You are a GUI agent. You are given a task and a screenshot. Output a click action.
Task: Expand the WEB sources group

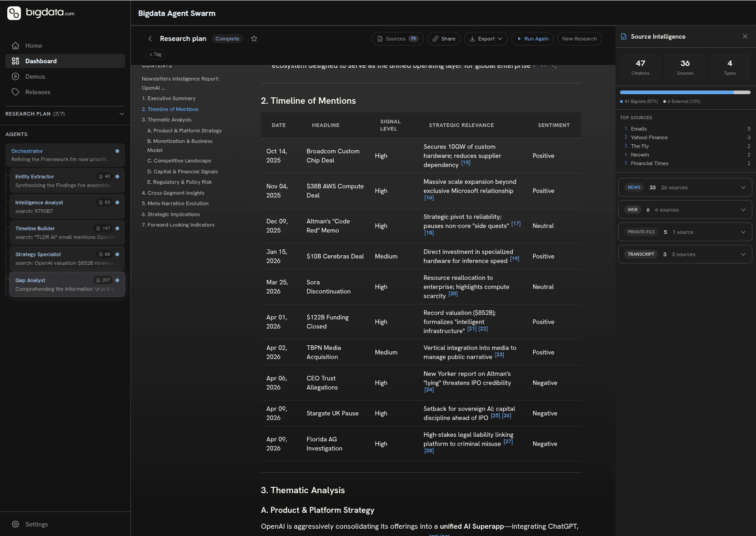point(685,210)
